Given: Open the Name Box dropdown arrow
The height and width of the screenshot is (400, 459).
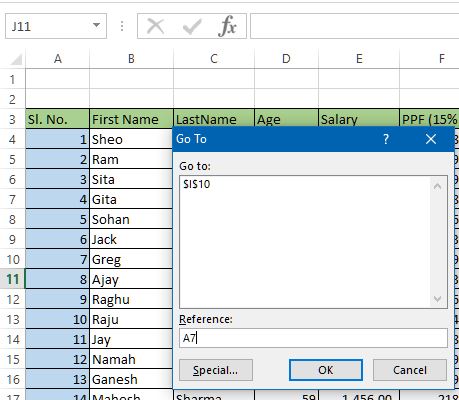Looking at the screenshot, I should point(96,25).
